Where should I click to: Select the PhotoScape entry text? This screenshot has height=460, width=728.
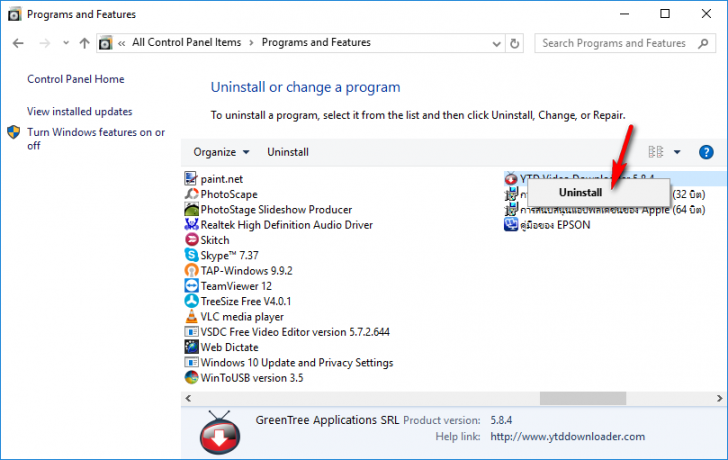tap(229, 194)
